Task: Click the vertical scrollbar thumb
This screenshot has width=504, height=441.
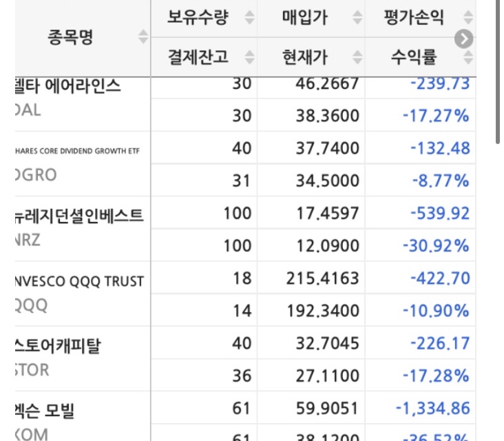Action: click(498, 72)
